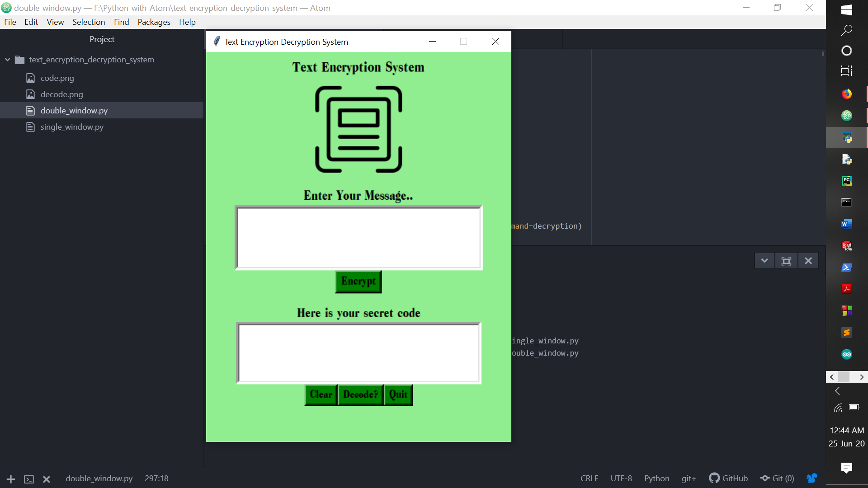Click the new terminal plus icon
The image size is (868, 488).
(11, 479)
